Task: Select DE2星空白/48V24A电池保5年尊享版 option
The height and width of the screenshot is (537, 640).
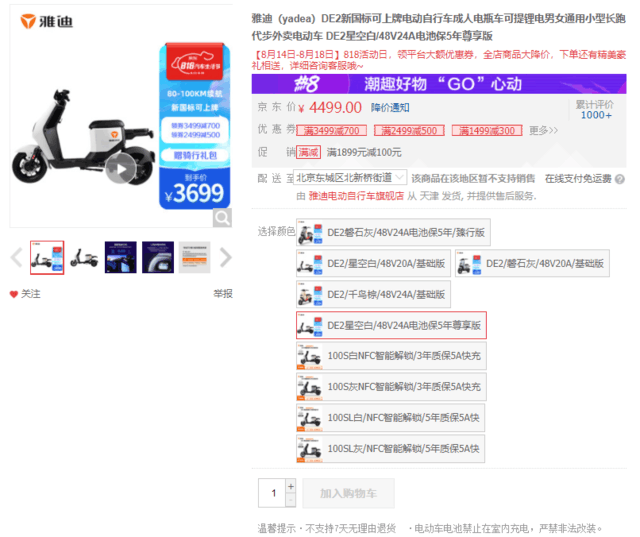Action: pos(391,325)
